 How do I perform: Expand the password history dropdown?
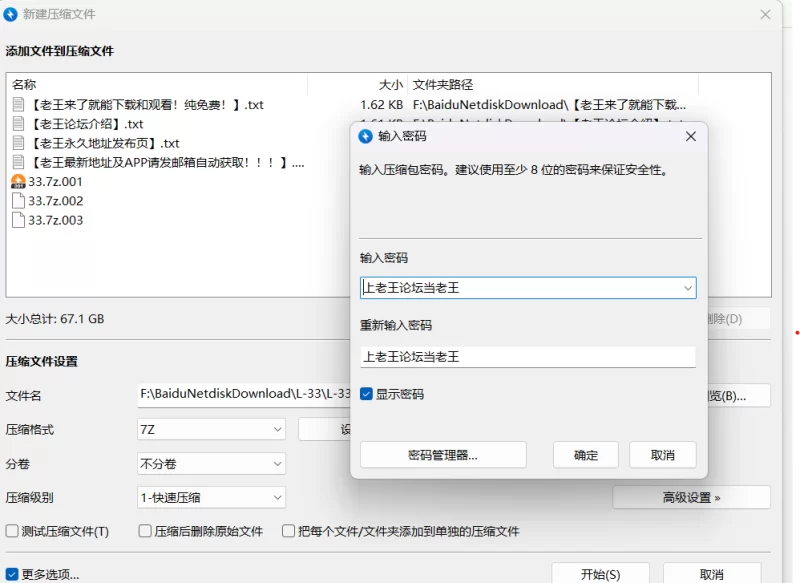(687, 288)
